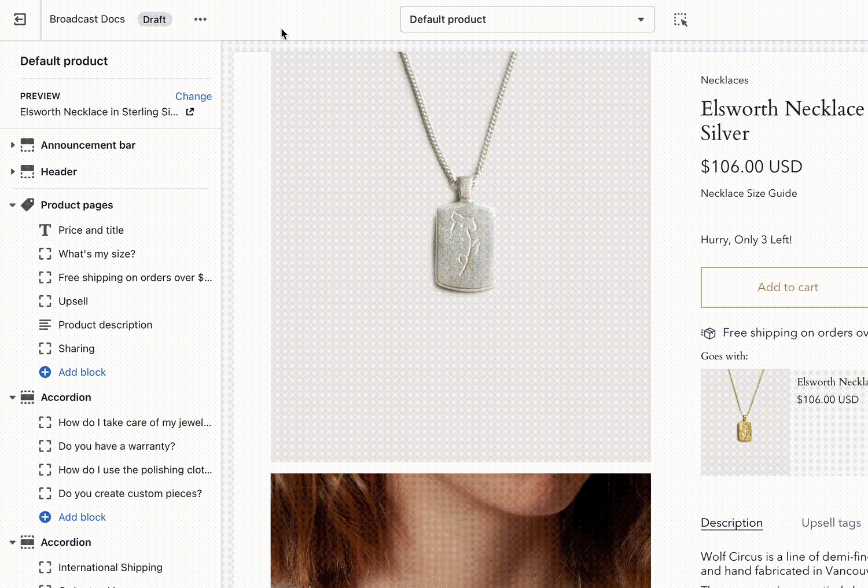Expand the Header section
This screenshot has width=868, height=588.
pyautogui.click(x=12, y=172)
